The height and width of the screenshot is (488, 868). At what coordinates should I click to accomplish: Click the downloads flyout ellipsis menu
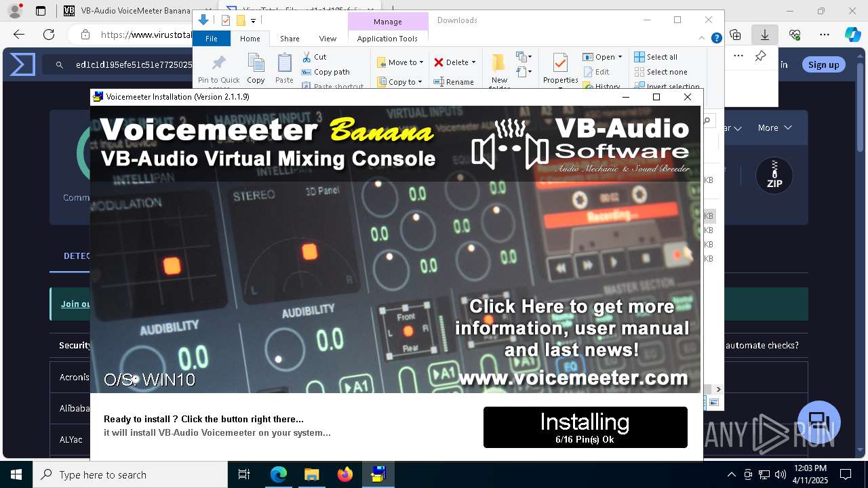[738, 56]
